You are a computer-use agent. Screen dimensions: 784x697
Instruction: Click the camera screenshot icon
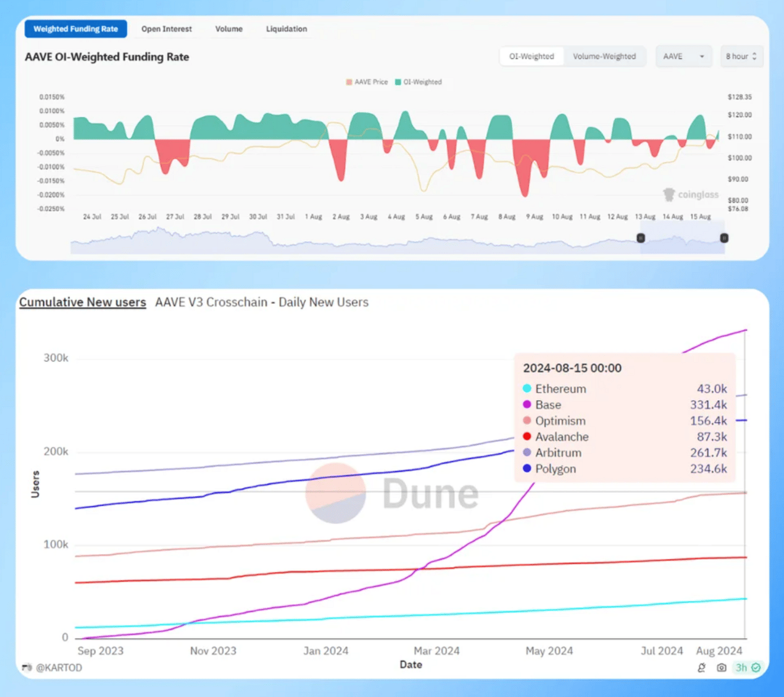pyautogui.click(x=721, y=668)
